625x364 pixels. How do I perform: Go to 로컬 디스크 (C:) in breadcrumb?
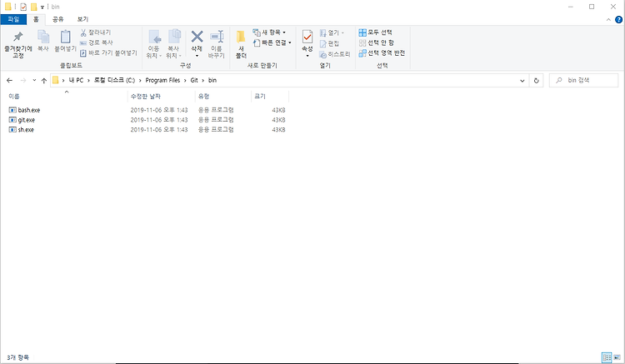[x=114, y=81]
